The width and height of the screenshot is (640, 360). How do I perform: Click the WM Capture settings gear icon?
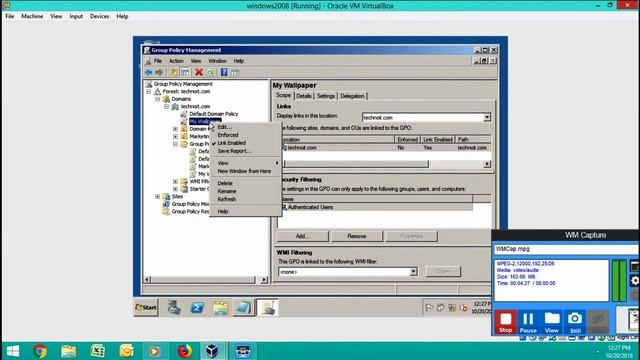coord(635,280)
